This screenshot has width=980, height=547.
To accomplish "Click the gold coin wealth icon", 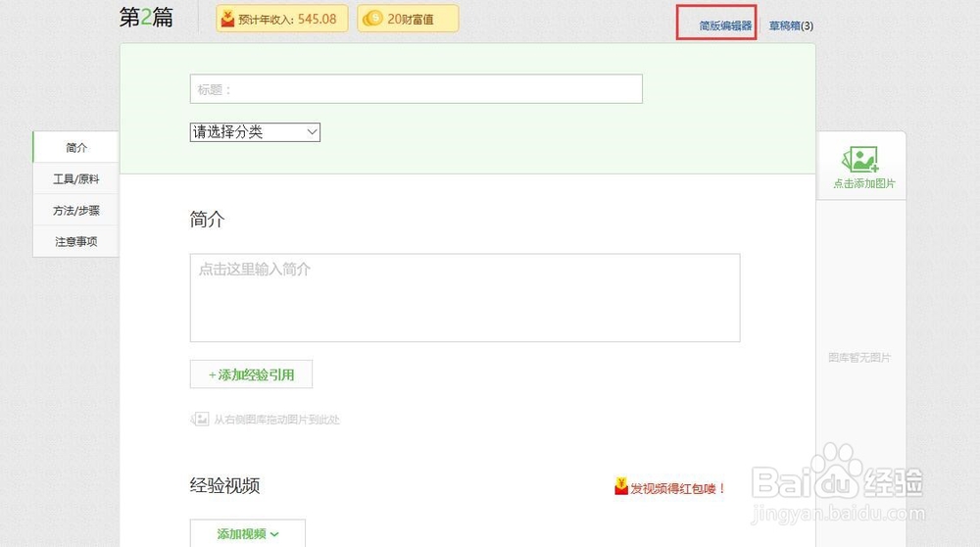I will 372,19.
